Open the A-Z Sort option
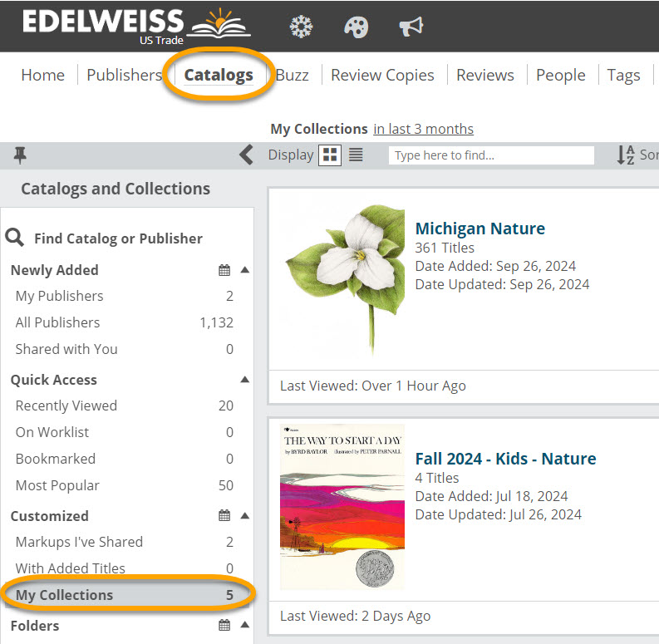 pos(637,155)
